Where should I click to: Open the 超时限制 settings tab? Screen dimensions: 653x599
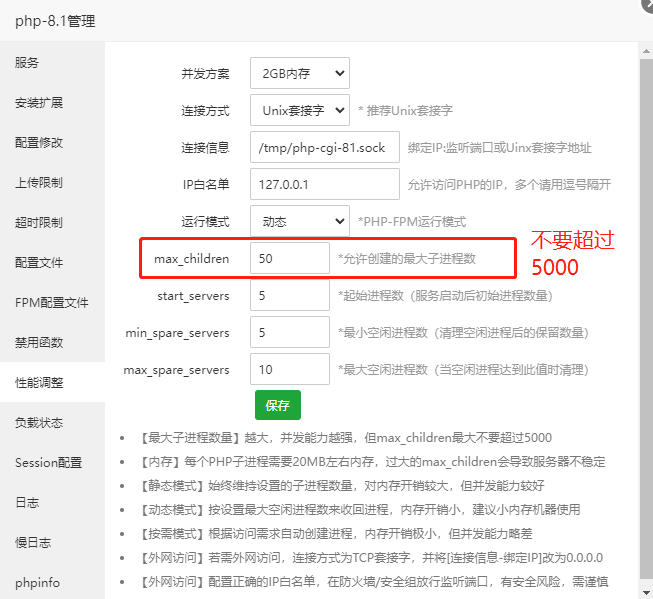tap(39, 222)
